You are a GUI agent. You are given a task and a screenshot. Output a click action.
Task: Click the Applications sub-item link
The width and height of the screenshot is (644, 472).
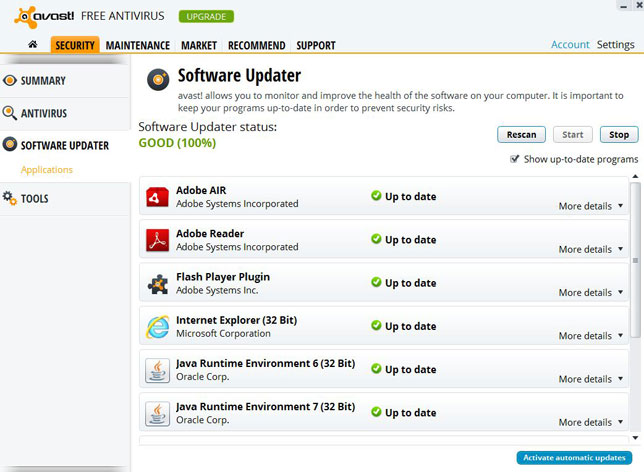click(47, 170)
